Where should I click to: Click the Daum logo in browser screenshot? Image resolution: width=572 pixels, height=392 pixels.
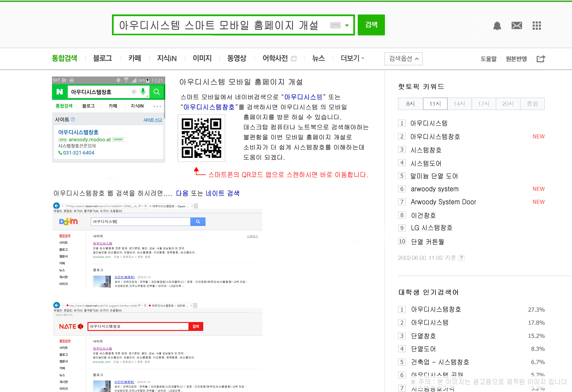click(x=68, y=221)
